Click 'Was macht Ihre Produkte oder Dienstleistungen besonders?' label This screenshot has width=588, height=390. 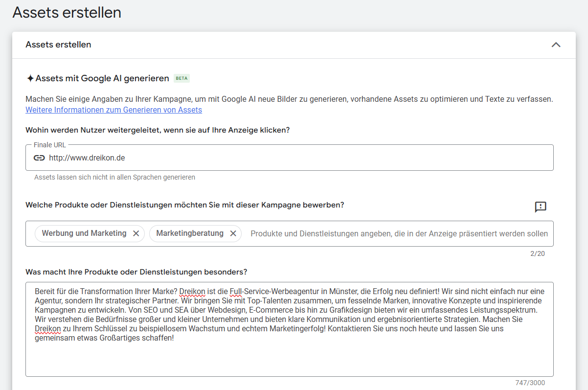136,272
